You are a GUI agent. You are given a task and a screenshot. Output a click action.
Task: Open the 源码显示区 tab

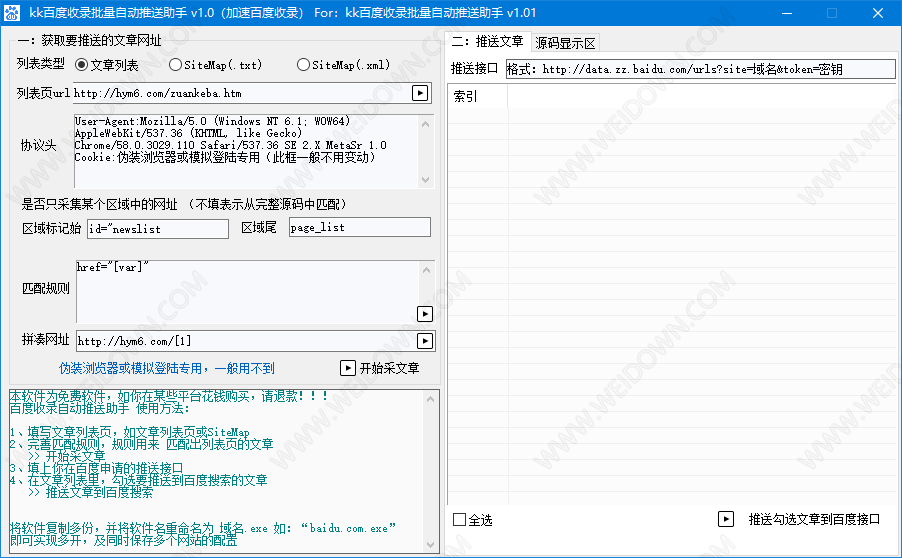[565, 43]
